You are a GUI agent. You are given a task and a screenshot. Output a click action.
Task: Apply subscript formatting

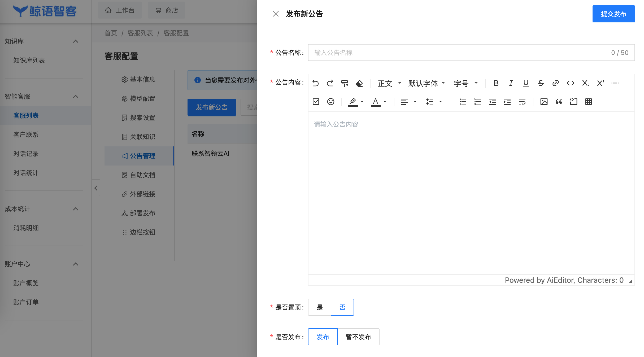click(586, 83)
